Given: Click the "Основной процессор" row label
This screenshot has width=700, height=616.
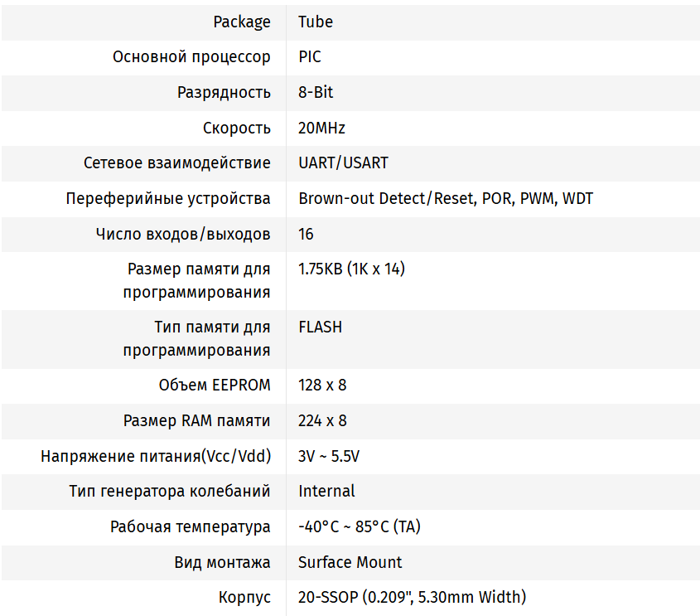Looking at the screenshot, I should click(x=191, y=57).
